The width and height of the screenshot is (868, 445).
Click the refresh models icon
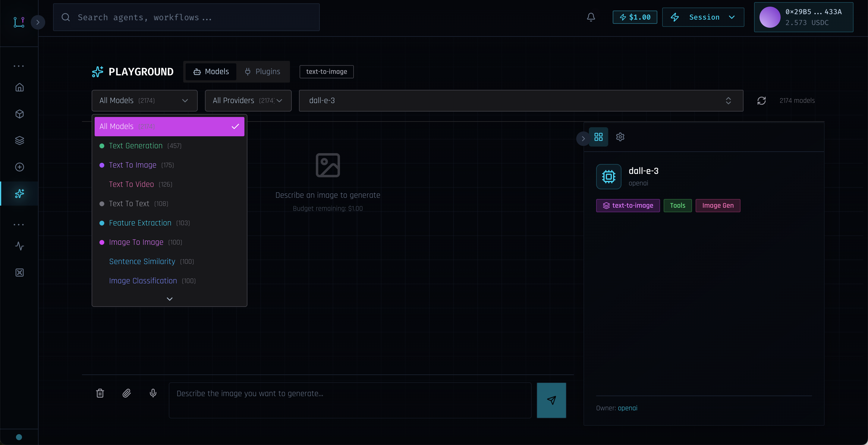762,100
